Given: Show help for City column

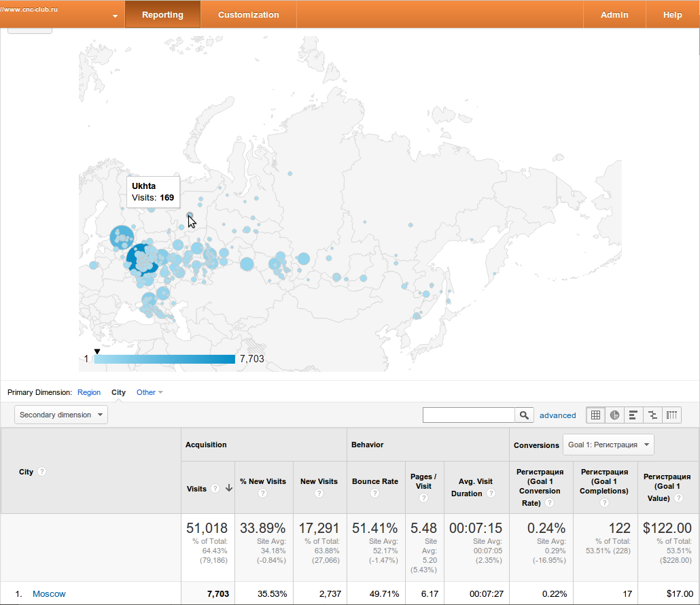Looking at the screenshot, I should coord(42,472).
